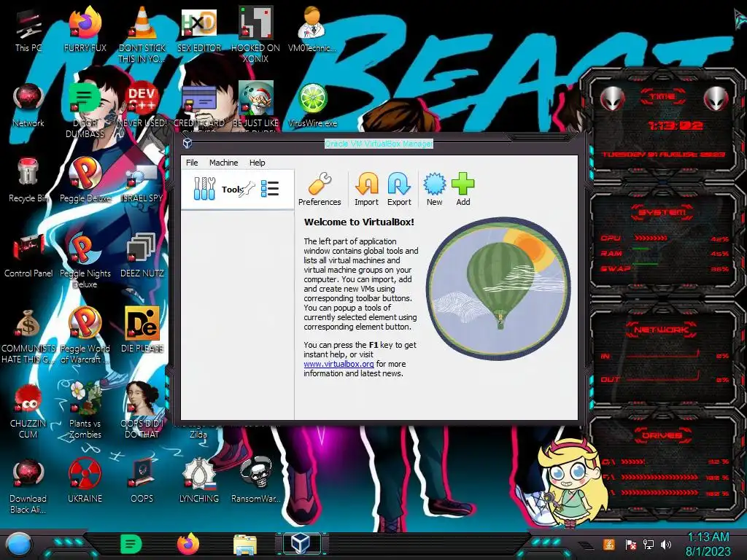Click the blue Start orb
The width and height of the screenshot is (747, 560).
[x=19, y=545]
